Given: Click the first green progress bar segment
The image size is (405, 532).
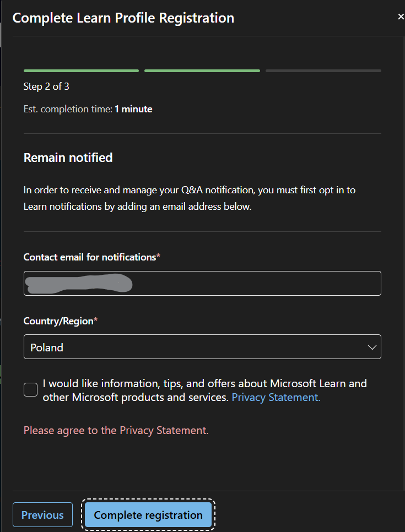Looking at the screenshot, I should (81, 70).
